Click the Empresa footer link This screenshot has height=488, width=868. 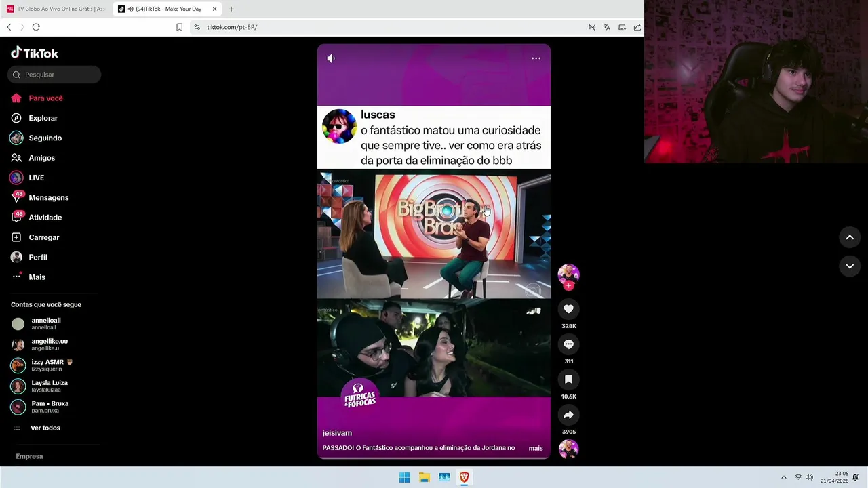29,456
